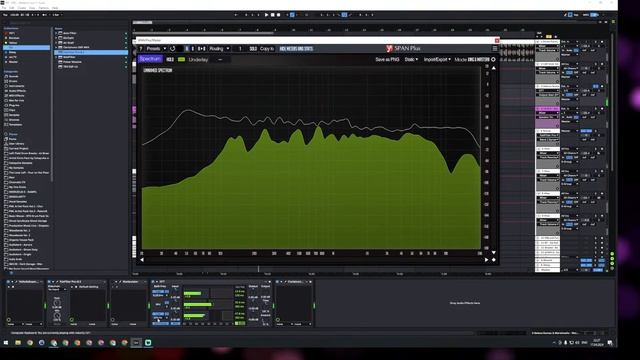The image size is (640, 360).
Task: Start playback with the transport Play button
Action: [266, 15]
